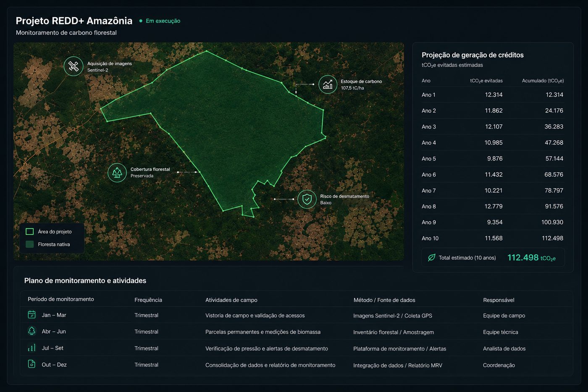
Task: Click the Período de monitoramento column header
Action: pyautogui.click(x=61, y=299)
